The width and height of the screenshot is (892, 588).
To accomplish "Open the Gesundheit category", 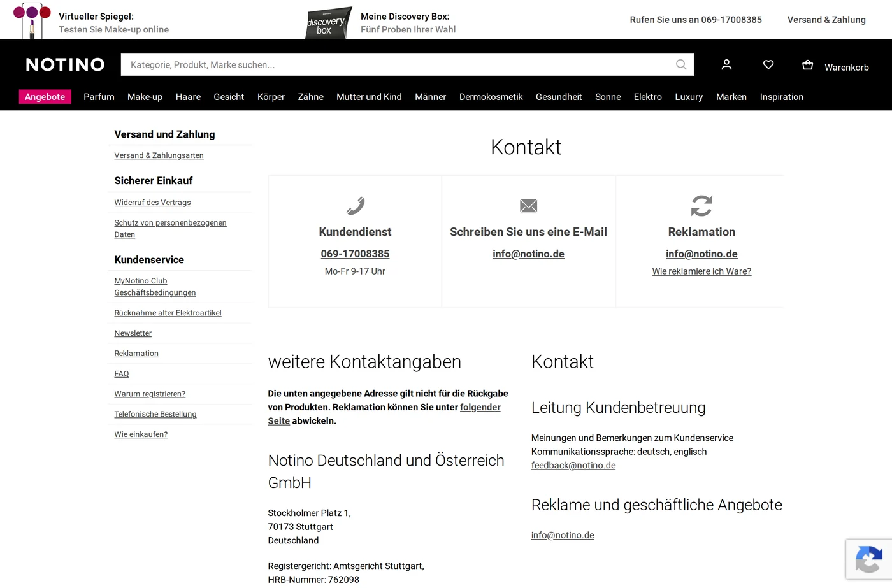I will tap(559, 97).
